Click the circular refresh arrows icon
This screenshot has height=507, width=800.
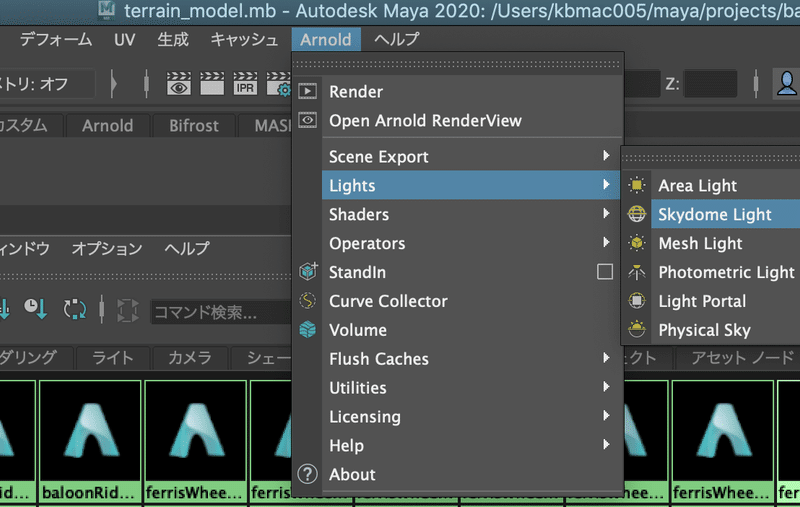74,309
